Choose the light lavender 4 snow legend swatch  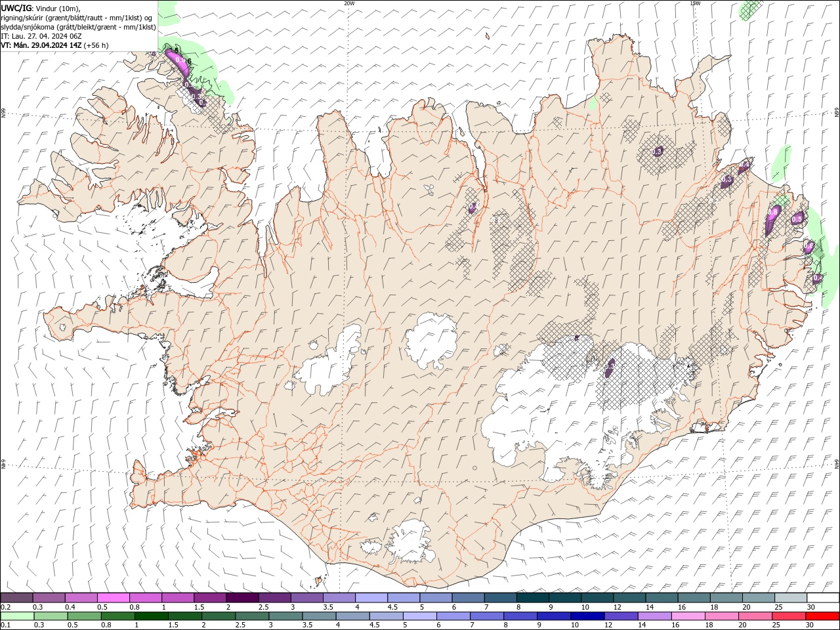[370, 598]
